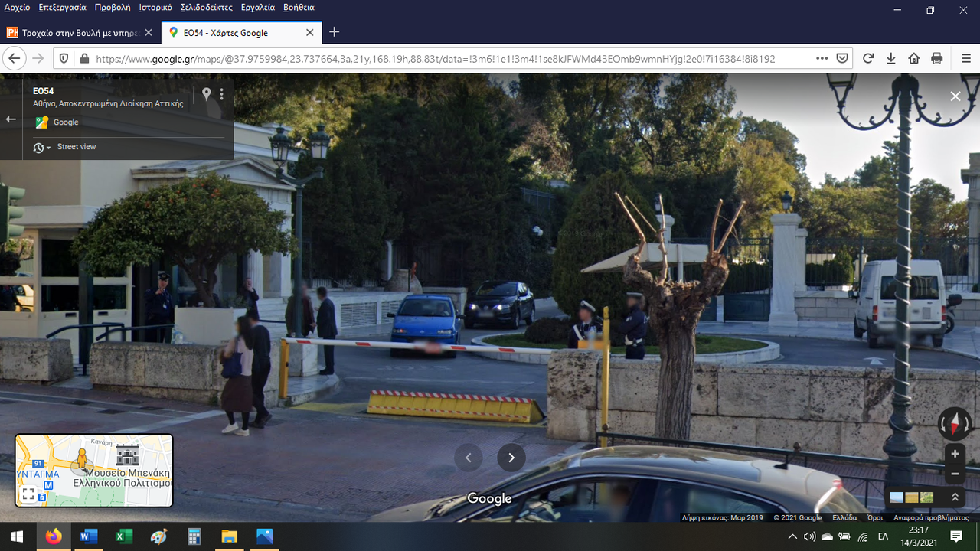The height and width of the screenshot is (551, 980).
Task: Select the second nearby photo thumbnail
Action: 912,497
